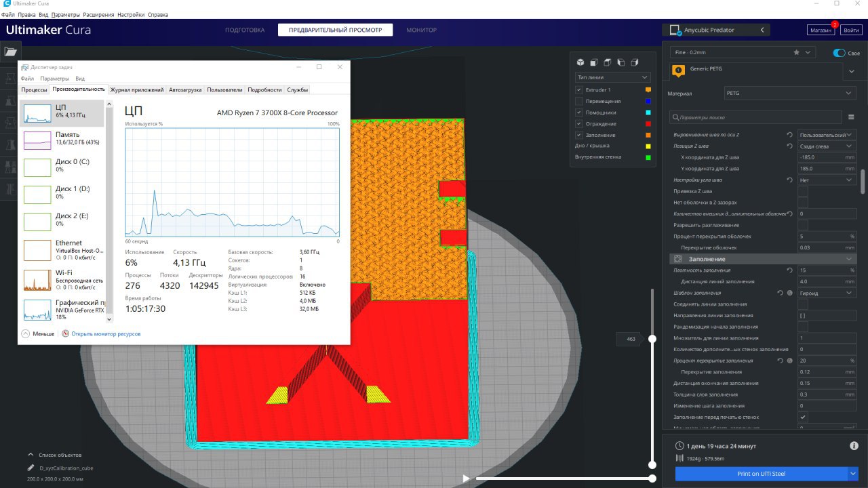868x488 pixels.
Task: Collapse the extruder settings panel chevron
Action: coord(852,70)
